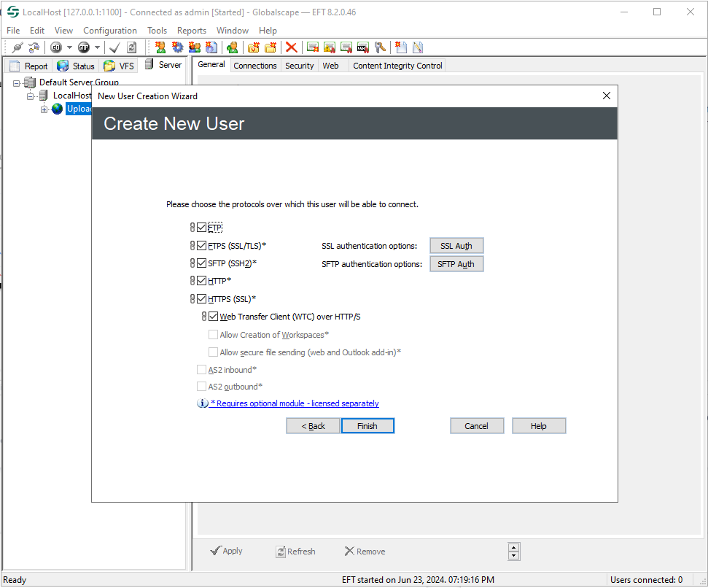Click the Default Server Group servers icon
Screen dimensions: 708x588
[30, 82]
